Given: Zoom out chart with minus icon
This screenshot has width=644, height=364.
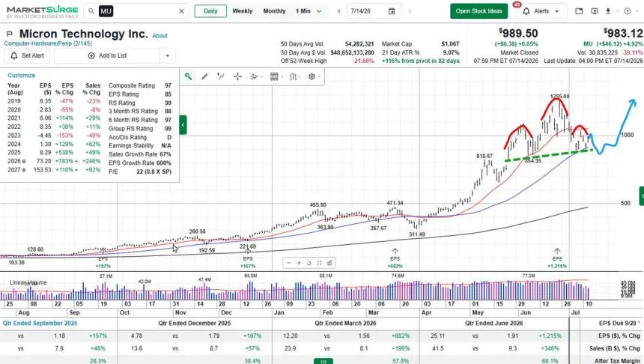Looking at the screenshot, I should tap(289, 263).
